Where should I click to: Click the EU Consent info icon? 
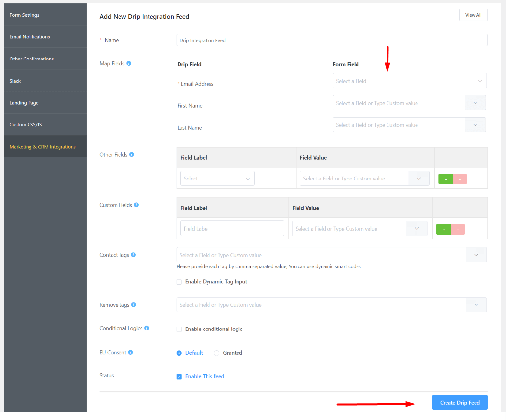130,352
